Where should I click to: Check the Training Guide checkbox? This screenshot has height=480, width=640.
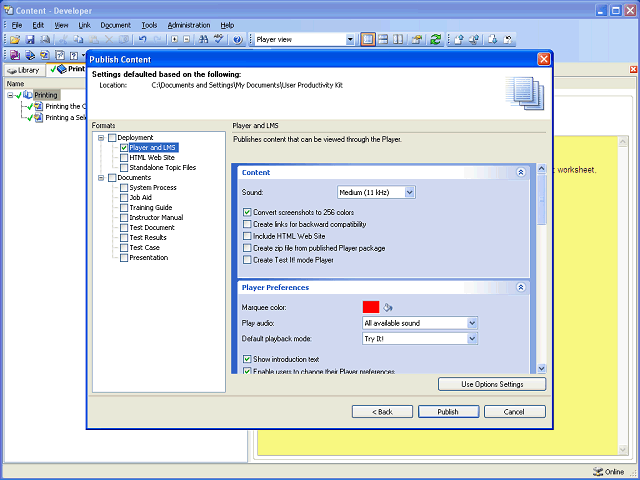coord(124,207)
